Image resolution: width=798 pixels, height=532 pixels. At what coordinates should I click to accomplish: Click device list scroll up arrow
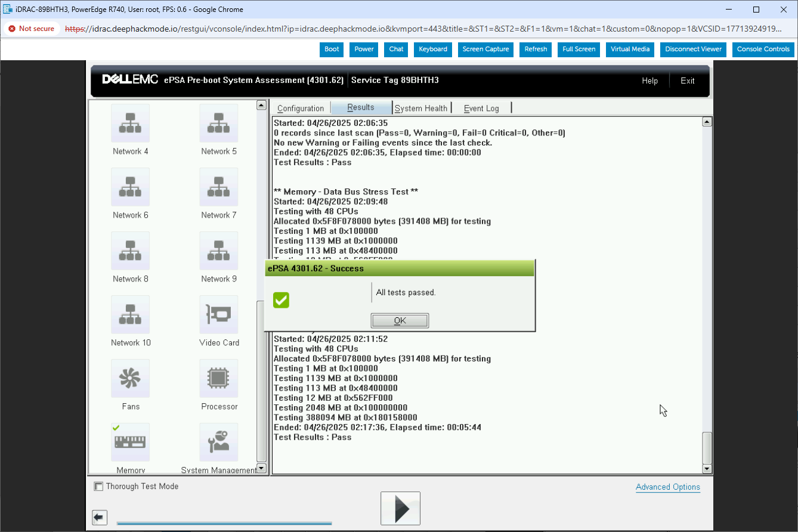coord(261,106)
